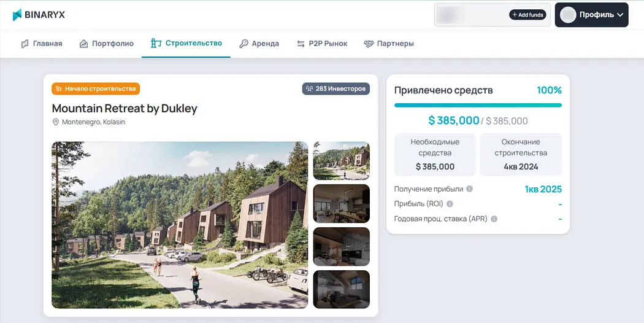Image resolution: width=644 pixels, height=323 pixels.
Task: Click the Binaryx logo
Action: tap(39, 15)
